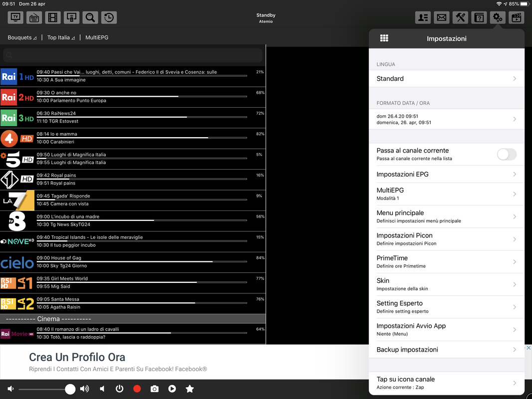Image resolution: width=532 pixels, height=399 pixels.
Task: Select the RSI LA1 channel logo
Action: [x=17, y=283]
